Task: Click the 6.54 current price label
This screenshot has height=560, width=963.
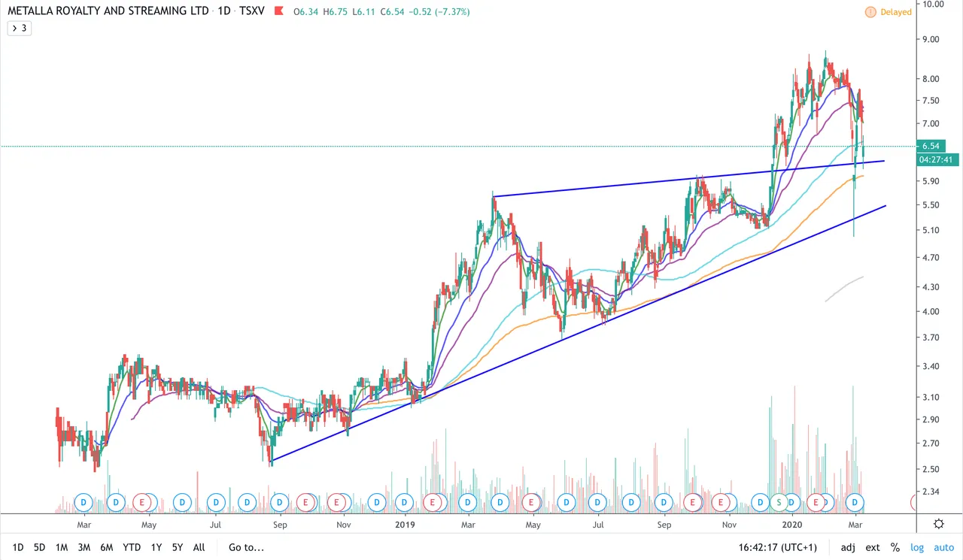Action: (932, 147)
